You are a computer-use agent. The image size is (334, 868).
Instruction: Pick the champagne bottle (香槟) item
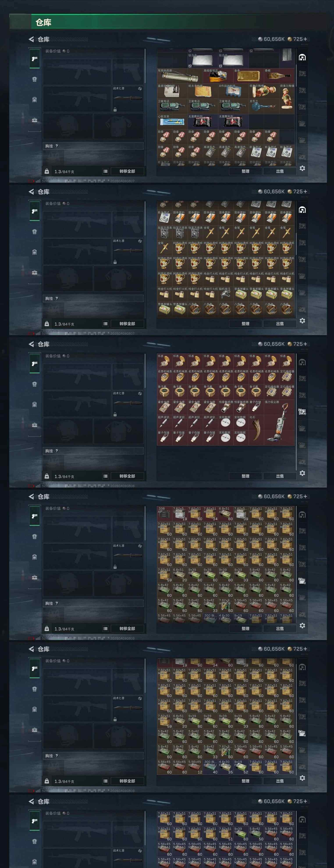coord(279,76)
